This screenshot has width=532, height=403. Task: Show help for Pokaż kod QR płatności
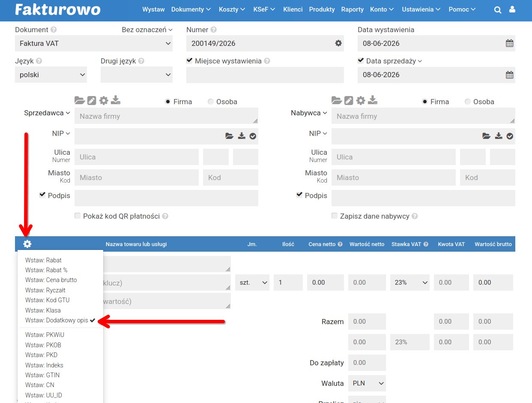(165, 217)
